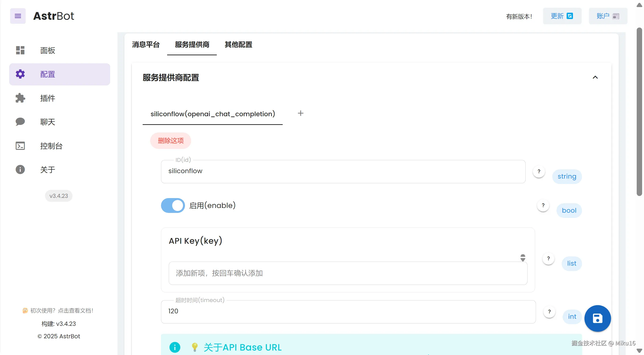Toggle the hamburger sidebar menu
The image size is (644, 355).
[x=18, y=16]
